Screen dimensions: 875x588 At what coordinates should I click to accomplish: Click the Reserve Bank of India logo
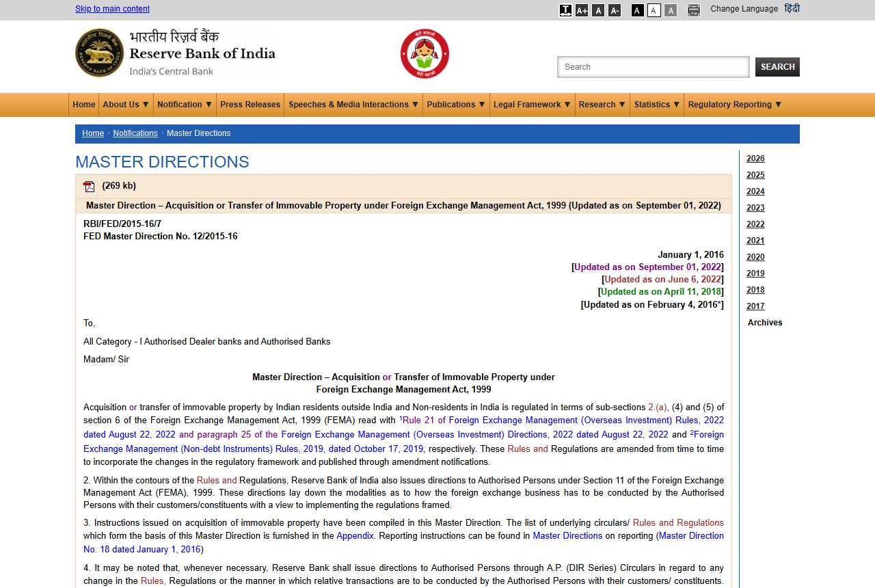[x=176, y=53]
